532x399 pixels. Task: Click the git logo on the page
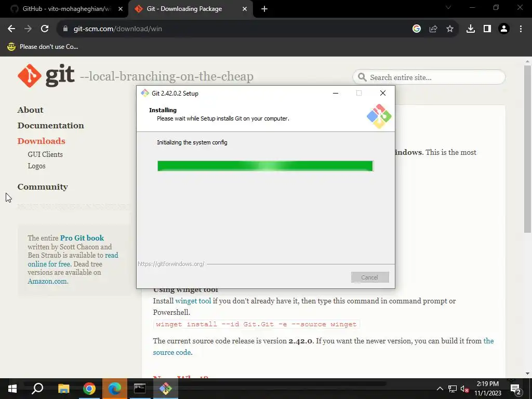point(46,75)
